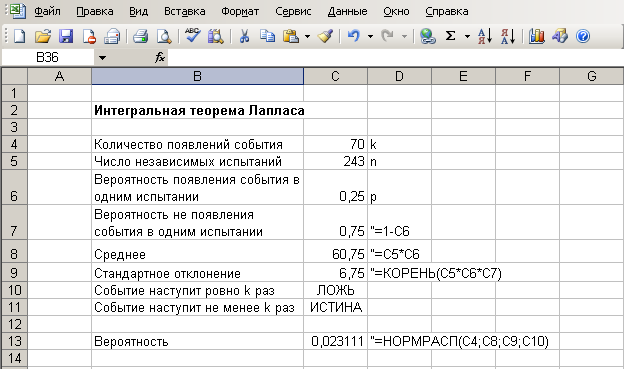This screenshot has height=370, width=624.
Task: Click into the formula bar field
Action: click(395, 58)
